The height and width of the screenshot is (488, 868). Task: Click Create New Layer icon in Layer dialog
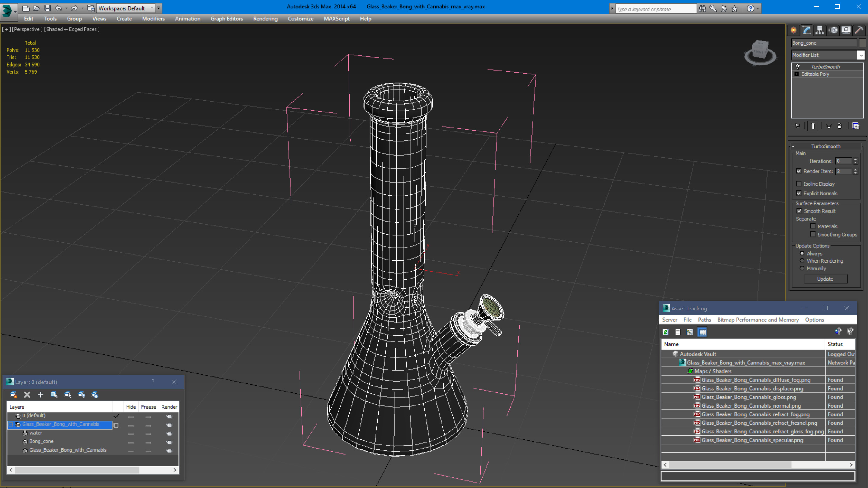coord(14,395)
